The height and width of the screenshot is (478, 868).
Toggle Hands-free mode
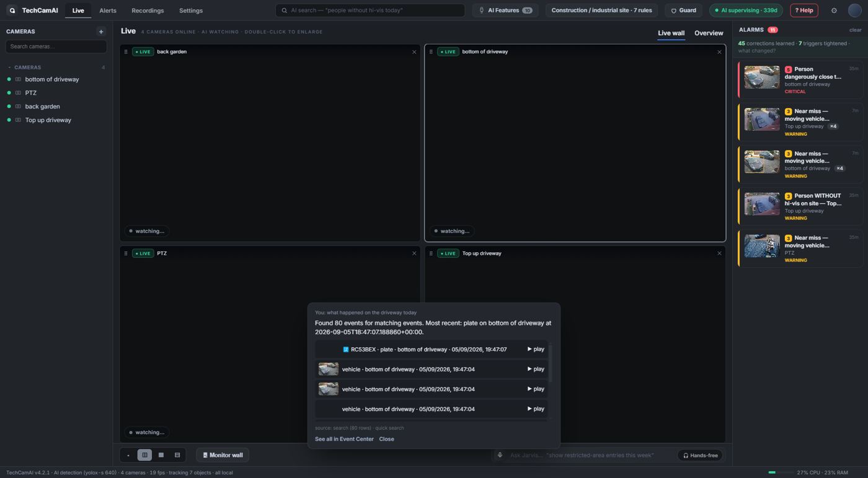700,455
